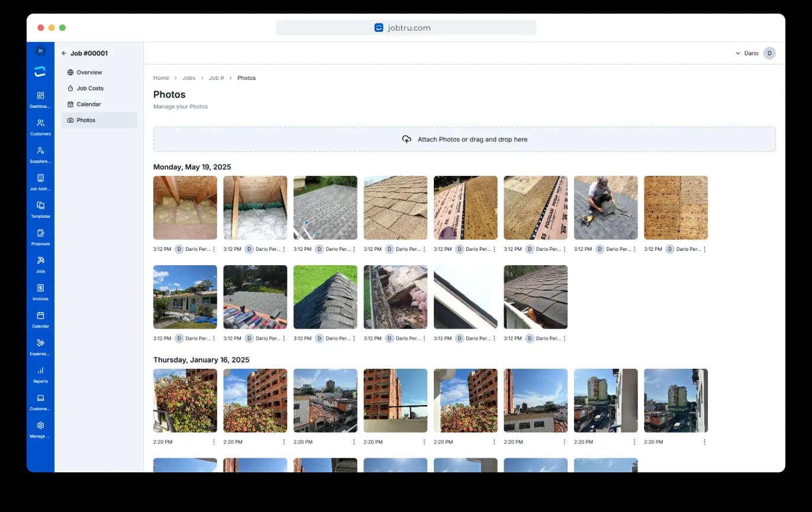Expand options for the first attic photo
Viewport: 812px width, 512px height.
(215, 249)
